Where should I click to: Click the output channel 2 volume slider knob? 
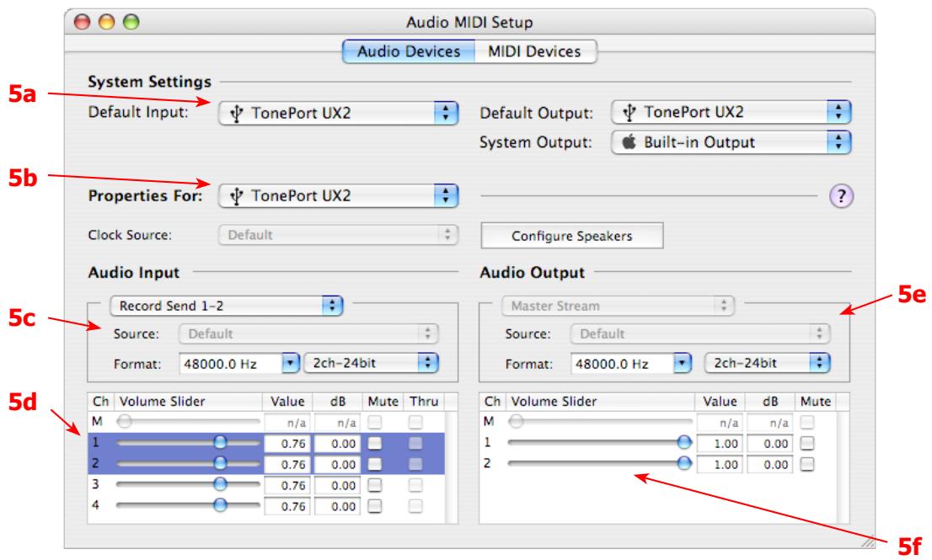click(684, 462)
